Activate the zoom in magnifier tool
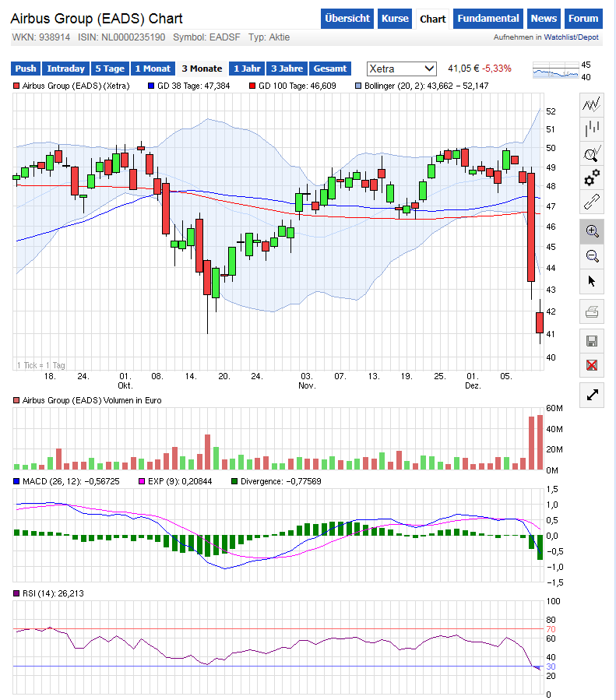Viewport: 616px width, 700px height. click(x=591, y=231)
